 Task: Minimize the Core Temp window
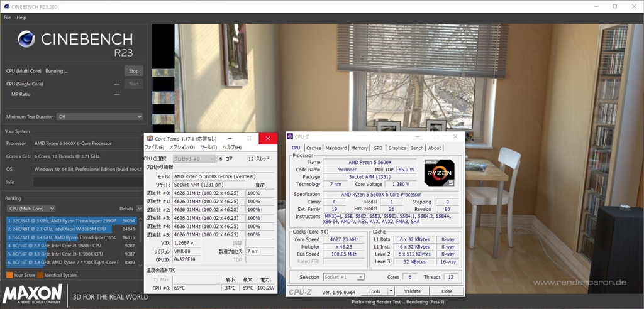[229, 139]
